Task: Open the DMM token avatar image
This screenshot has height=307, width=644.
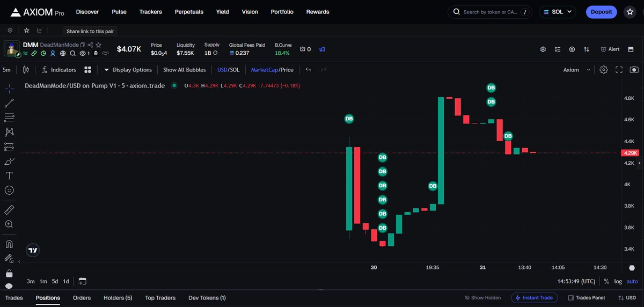Action: tap(12, 48)
